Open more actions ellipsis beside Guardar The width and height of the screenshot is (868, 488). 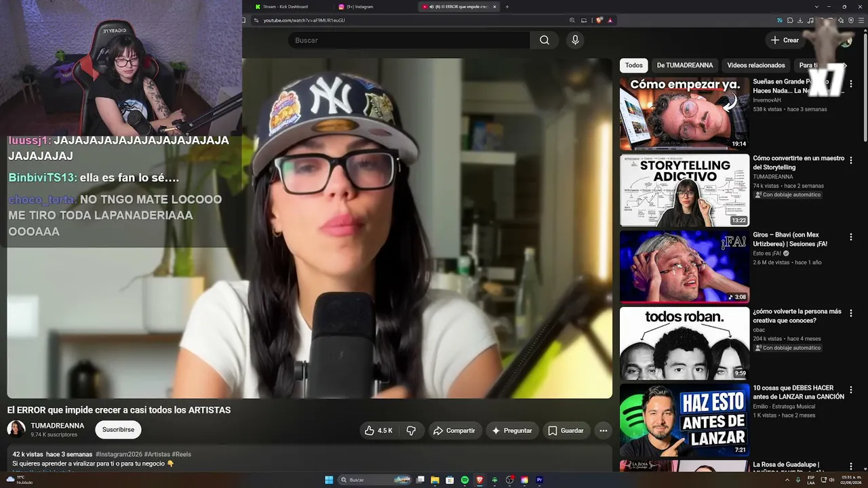click(603, 430)
